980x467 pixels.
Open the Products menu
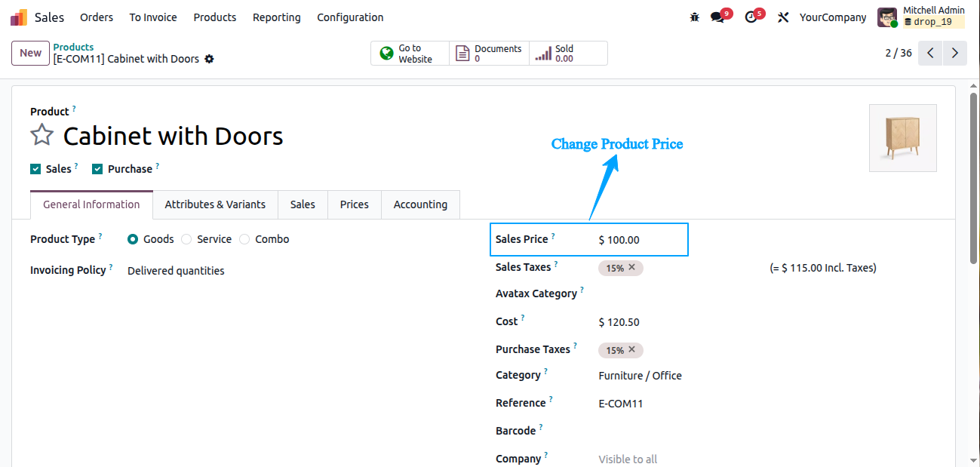coord(215,17)
